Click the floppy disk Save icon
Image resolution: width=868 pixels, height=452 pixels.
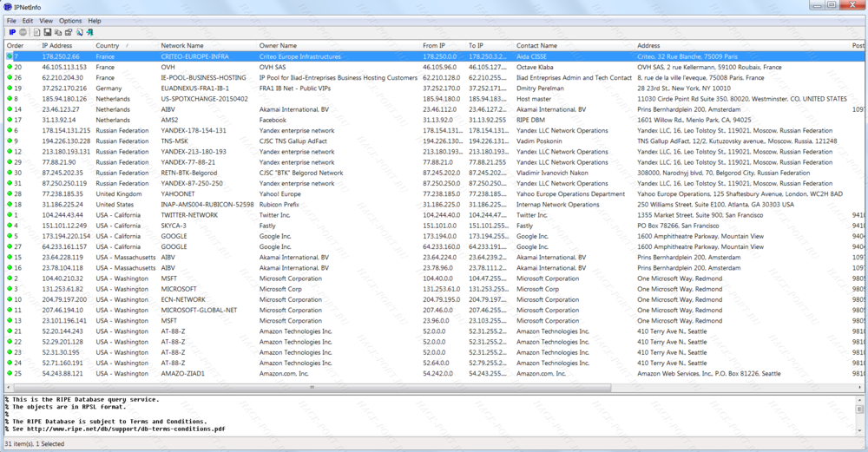(48, 33)
